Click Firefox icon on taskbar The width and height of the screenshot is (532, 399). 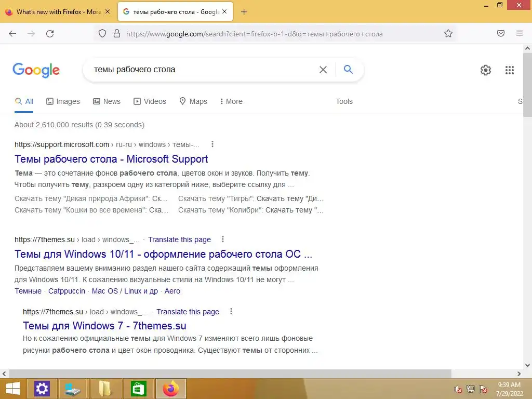(170, 389)
